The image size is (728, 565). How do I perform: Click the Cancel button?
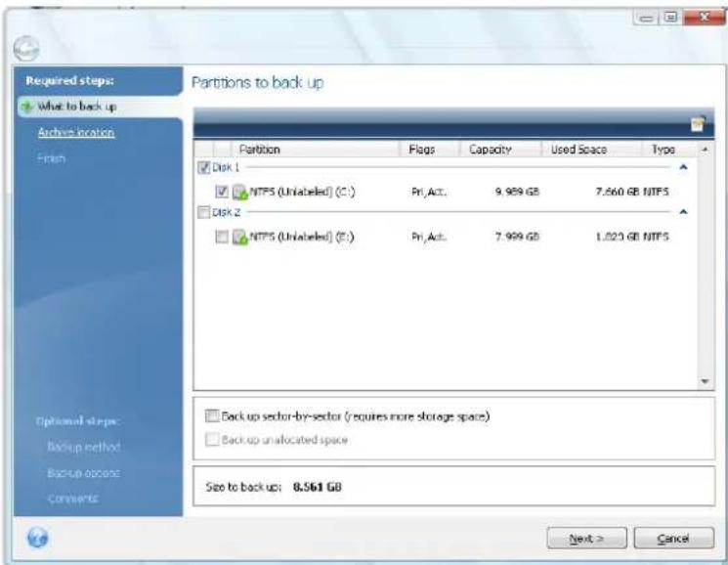point(673,538)
